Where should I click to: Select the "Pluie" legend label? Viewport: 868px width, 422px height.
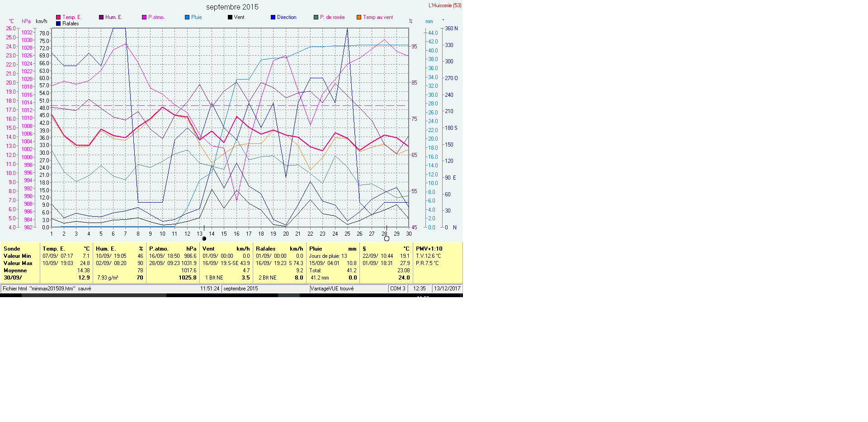click(x=197, y=17)
